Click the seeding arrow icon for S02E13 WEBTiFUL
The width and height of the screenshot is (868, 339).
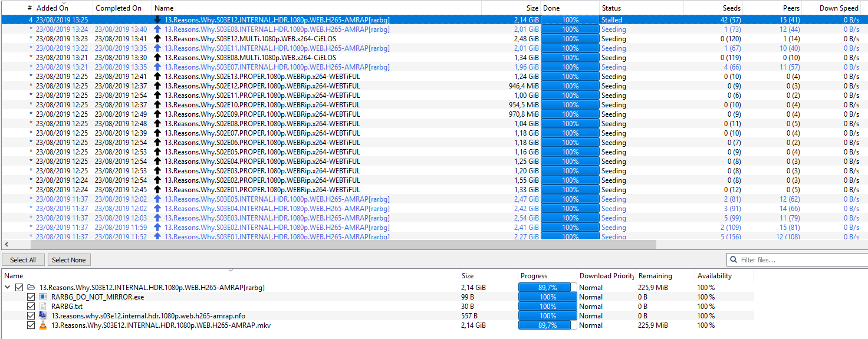[157, 76]
